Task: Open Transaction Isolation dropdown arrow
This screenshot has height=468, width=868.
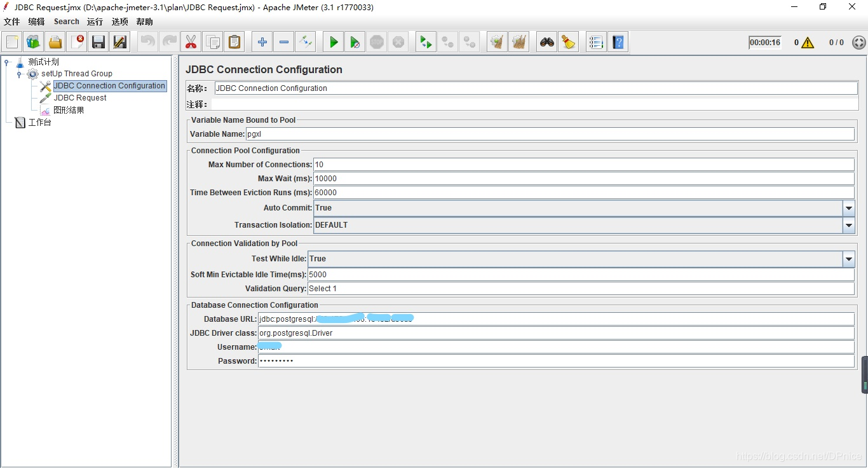Action: [x=849, y=225]
